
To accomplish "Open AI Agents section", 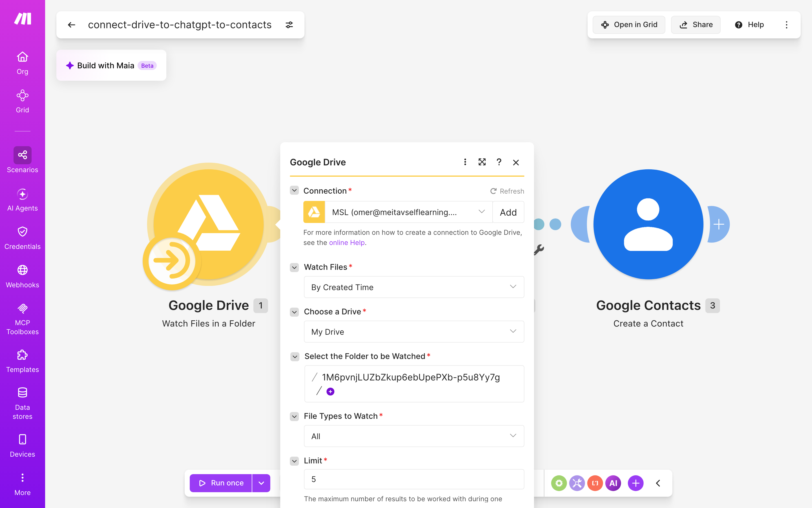I will click(23, 200).
